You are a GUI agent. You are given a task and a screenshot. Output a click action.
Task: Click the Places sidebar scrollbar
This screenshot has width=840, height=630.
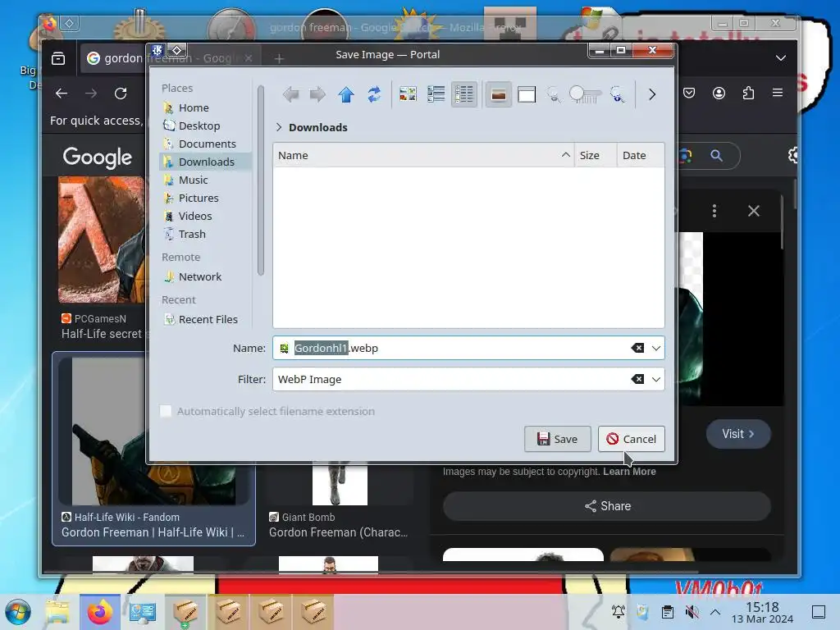(260, 180)
